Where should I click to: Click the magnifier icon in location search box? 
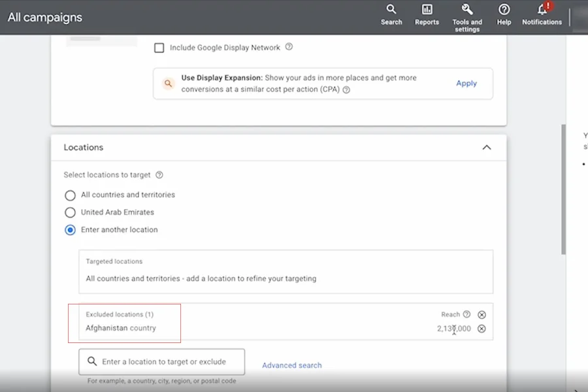[92, 361]
